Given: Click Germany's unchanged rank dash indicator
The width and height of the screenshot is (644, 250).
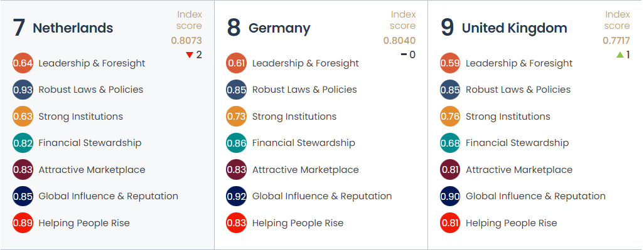Looking at the screenshot, I should coord(404,55).
